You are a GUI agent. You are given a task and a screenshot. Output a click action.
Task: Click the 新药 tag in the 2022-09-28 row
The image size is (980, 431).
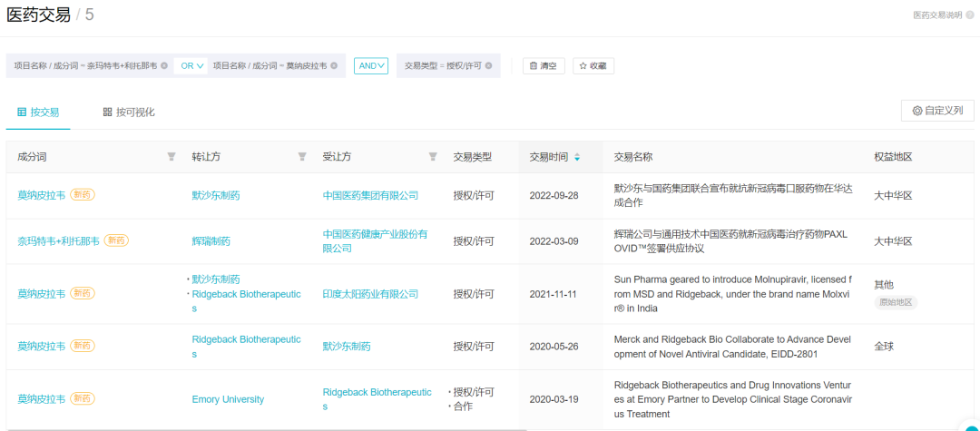click(x=83, y=195)
